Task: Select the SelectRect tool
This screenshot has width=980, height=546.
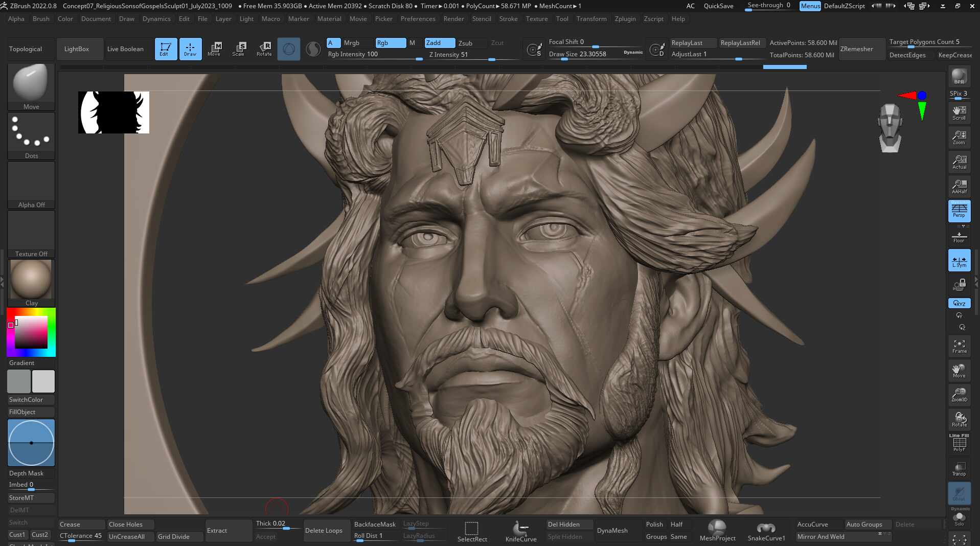Action: click(x=471, y=531)
